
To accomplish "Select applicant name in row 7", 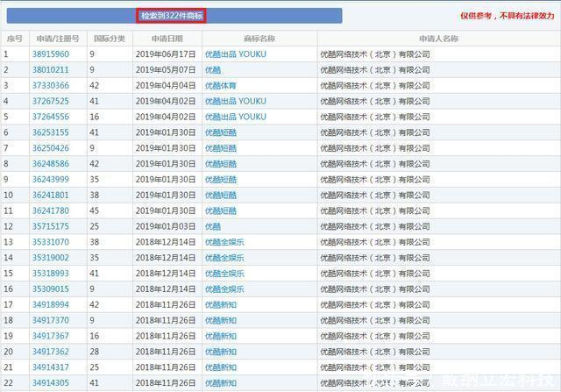I will (375, 148).
